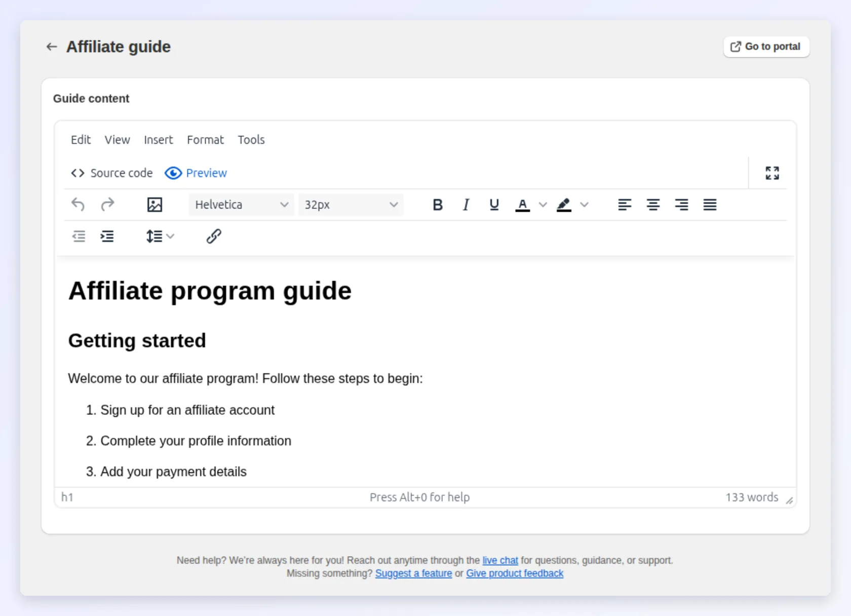Open the live chat link
This screenshot has height=616, width=851.
pos(500,560)
